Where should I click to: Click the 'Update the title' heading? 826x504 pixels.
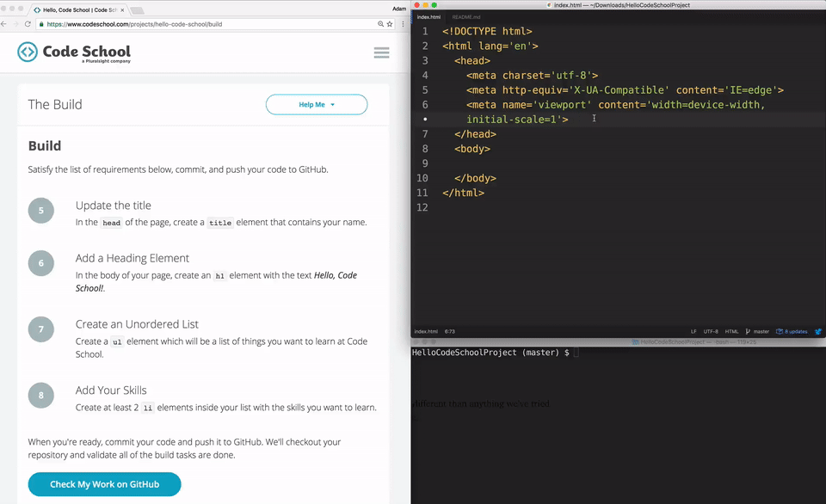[114, 206]
